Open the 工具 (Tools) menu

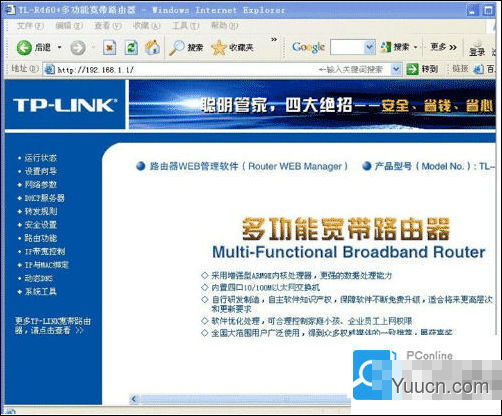[x=186, y=25]
